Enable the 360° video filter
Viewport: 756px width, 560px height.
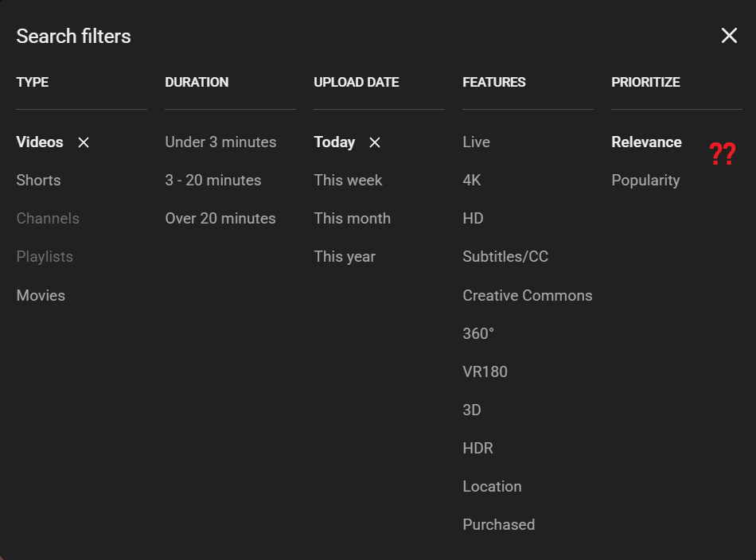477,333
